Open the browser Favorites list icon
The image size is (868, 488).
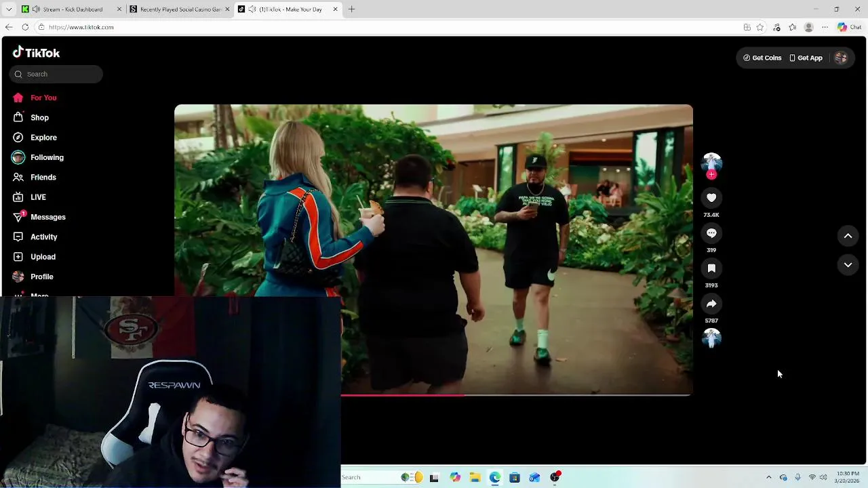[x=793, y=27]
